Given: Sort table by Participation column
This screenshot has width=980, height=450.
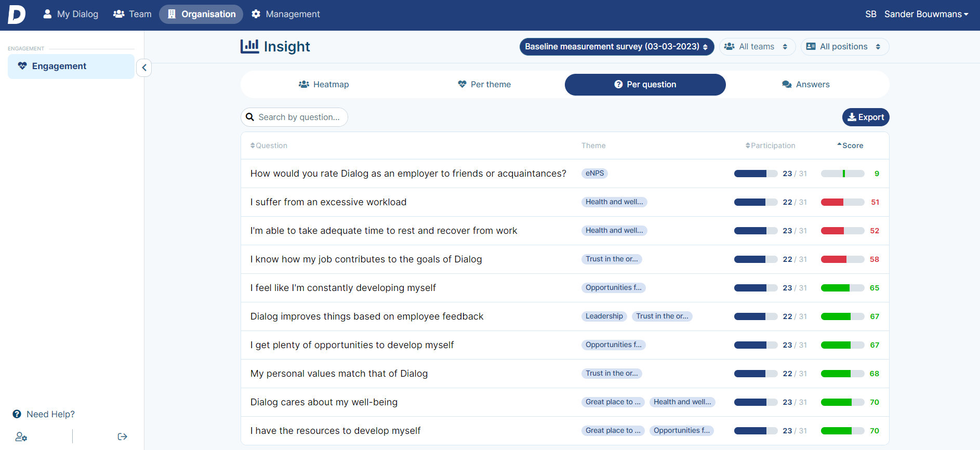Looking at the screenshot, I should coord(770,145).
